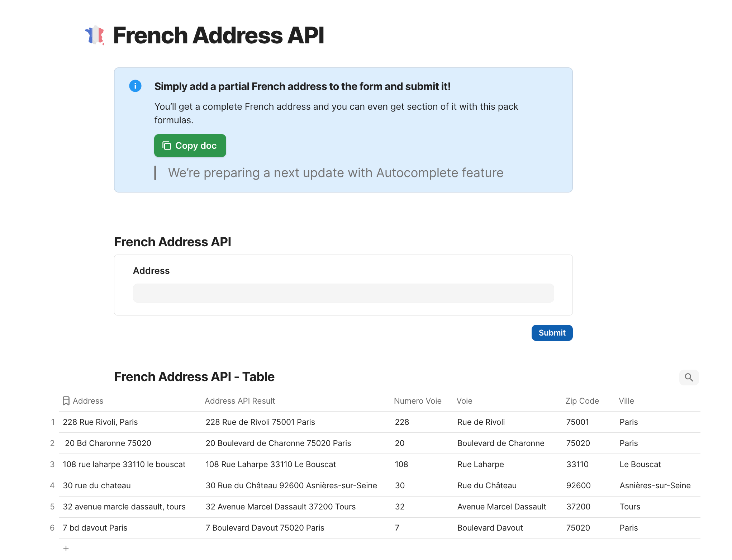This screenshot has width=732, height=560.
Task: Select the 'Avenue Marcel Dassault' Voie cell
Action: click(x=502, y=507)
